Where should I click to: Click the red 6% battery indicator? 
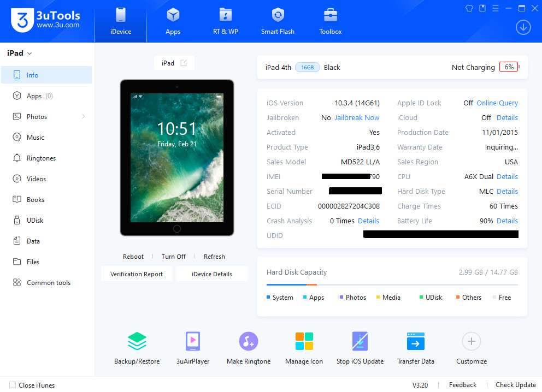[509, 67]
